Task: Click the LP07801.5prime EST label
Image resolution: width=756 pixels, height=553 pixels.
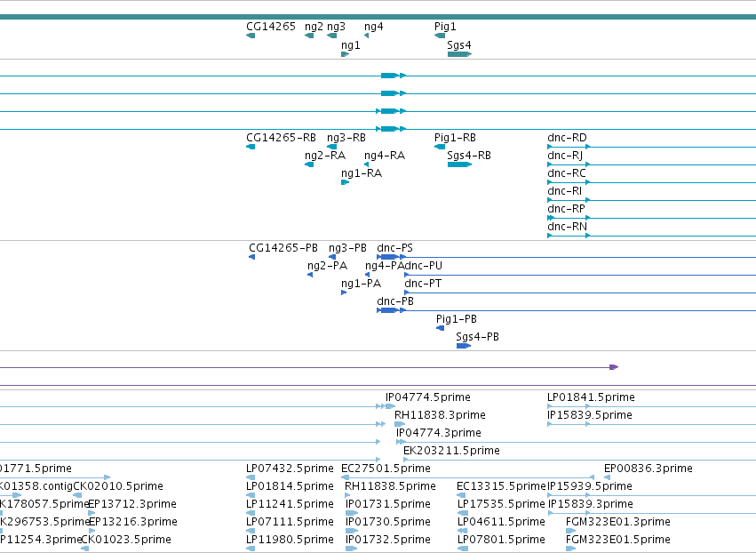Action: pos(501,541)
